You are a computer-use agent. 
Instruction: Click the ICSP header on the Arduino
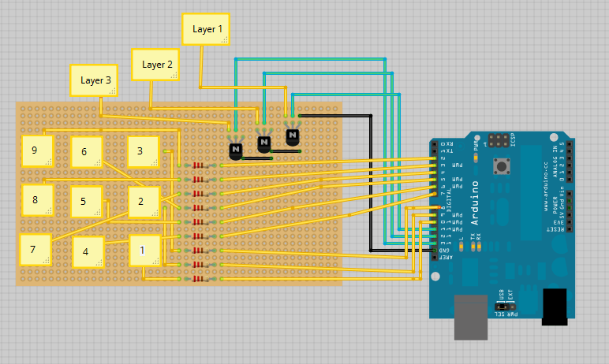(499, 141)
